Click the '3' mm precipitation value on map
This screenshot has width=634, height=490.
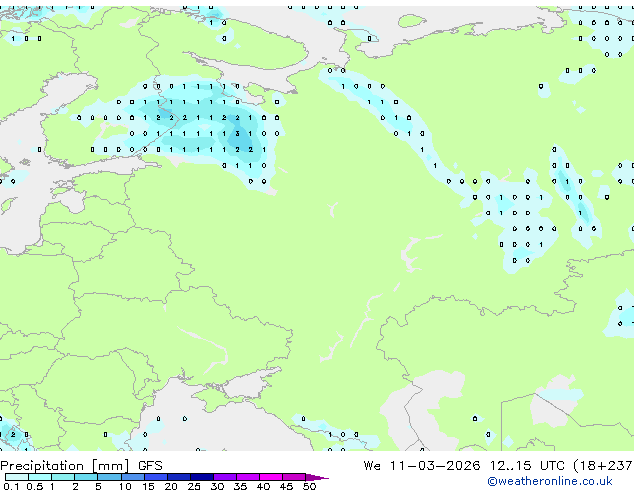237,133
